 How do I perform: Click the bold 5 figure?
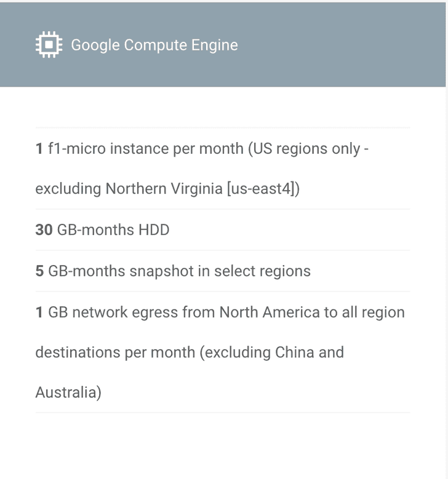(x=39, y=271)
